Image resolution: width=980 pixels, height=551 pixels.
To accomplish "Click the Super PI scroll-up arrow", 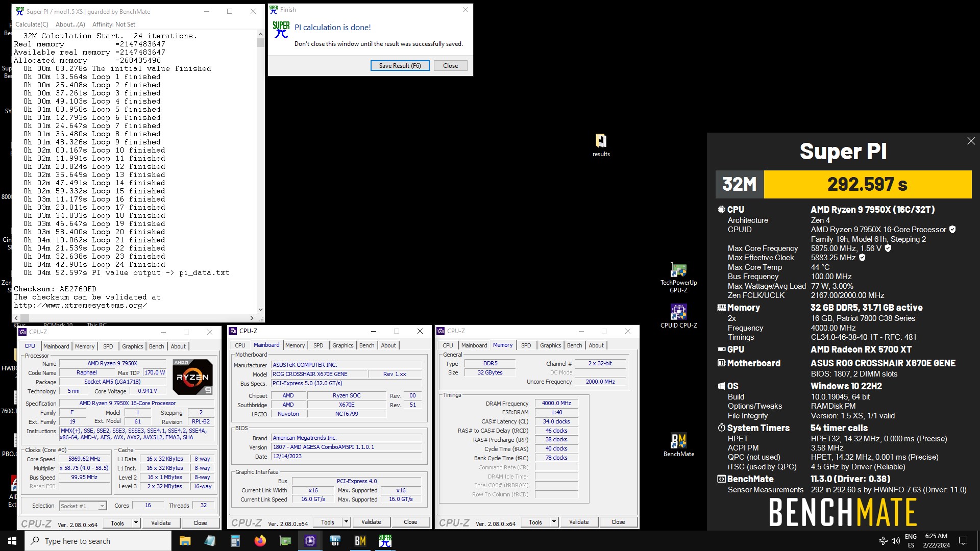I will click(260, 34).
